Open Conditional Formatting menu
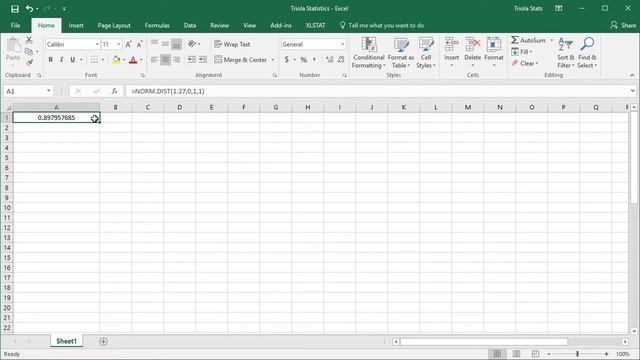The width and height of the screenshot is (640, 360). pyautogui.click(x=369, y=53)
